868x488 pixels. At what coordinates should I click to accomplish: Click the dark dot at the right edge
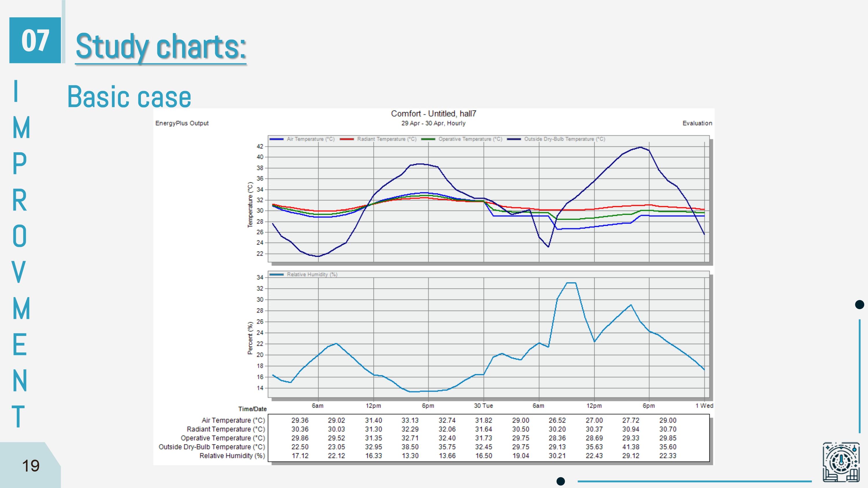click(860, 304)
